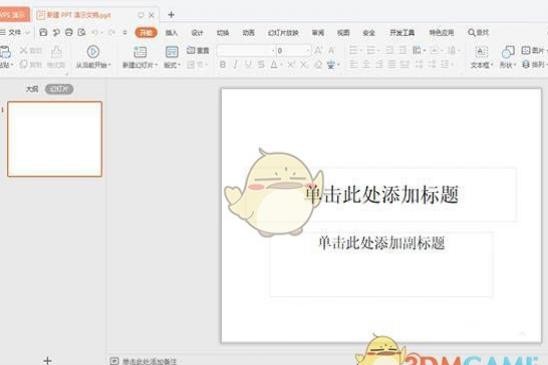Click the Redo arrow icon
This screenshot has height=365, width=548.
(x=111, y=33)
